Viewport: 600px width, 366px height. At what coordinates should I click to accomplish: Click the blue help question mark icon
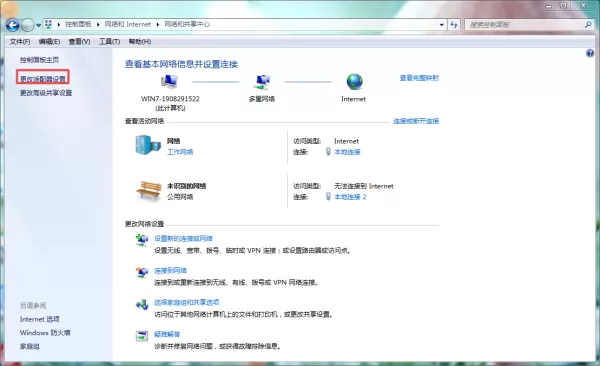coord(590,53)
